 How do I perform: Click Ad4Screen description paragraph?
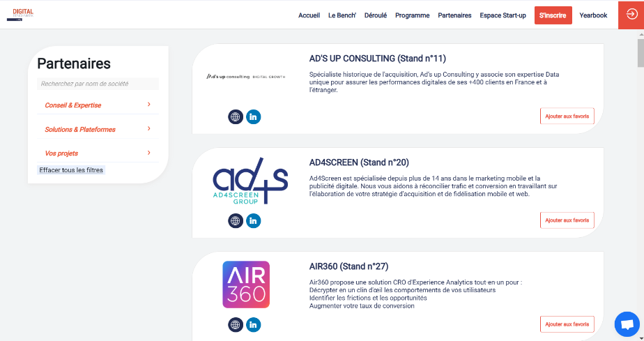pos(433,186)
